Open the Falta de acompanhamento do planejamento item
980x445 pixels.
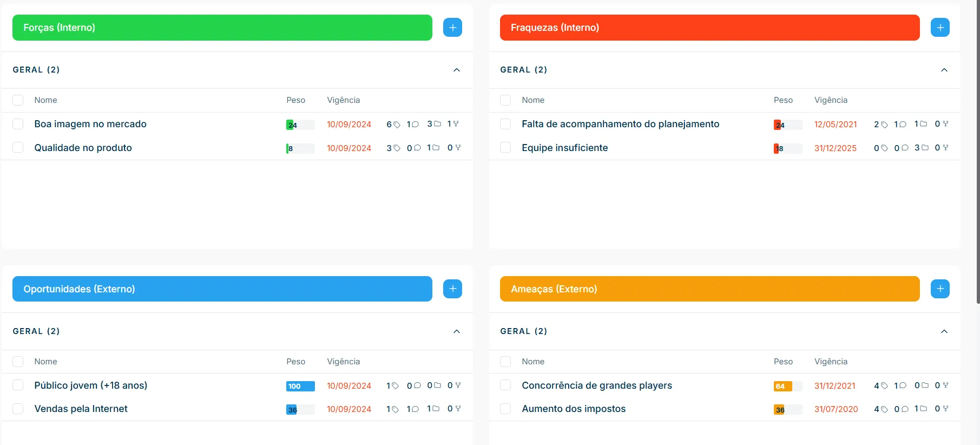click(620, 124)
